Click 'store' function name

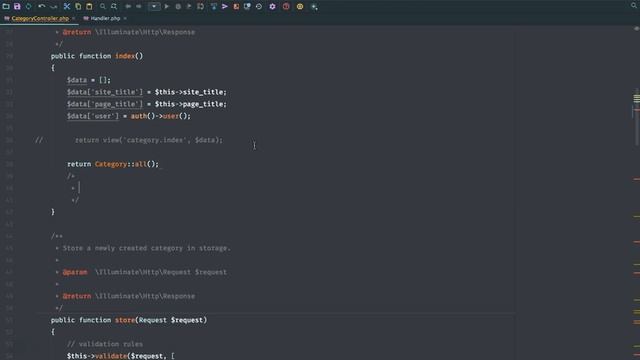(125, 320)
